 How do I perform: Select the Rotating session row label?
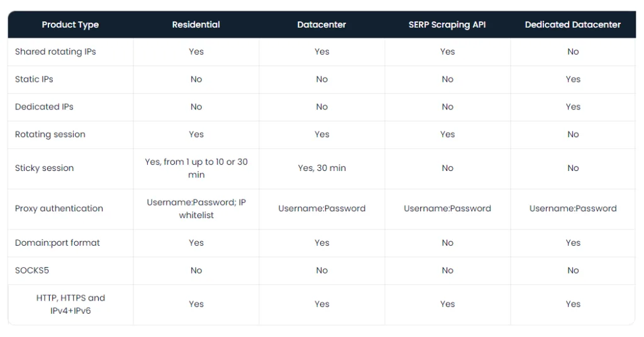pos(50,135)
